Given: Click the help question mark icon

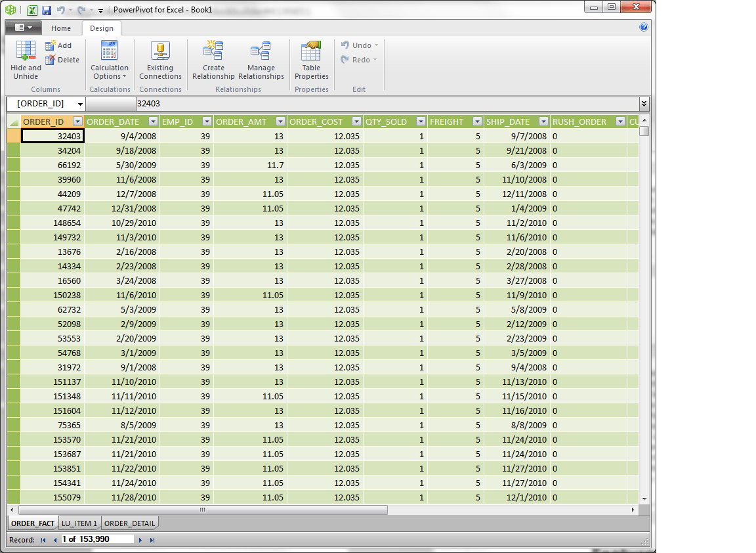Looking at the screenshot, I should pyautogui.click(x=644, y=27).
